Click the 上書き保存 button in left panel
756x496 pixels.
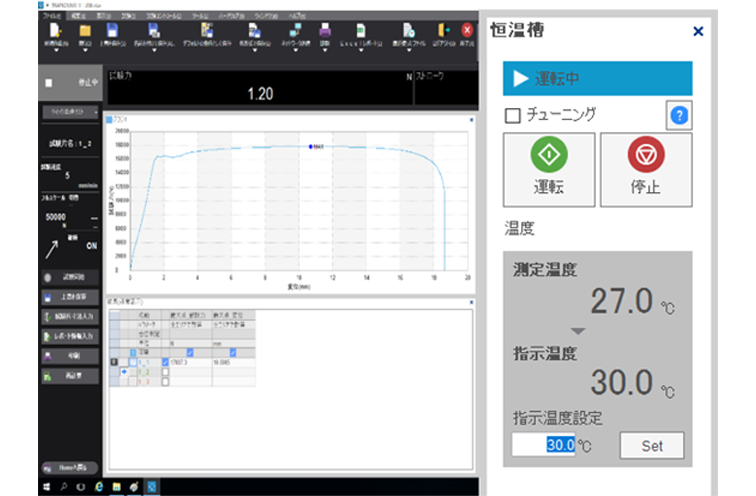coord(70,297)
